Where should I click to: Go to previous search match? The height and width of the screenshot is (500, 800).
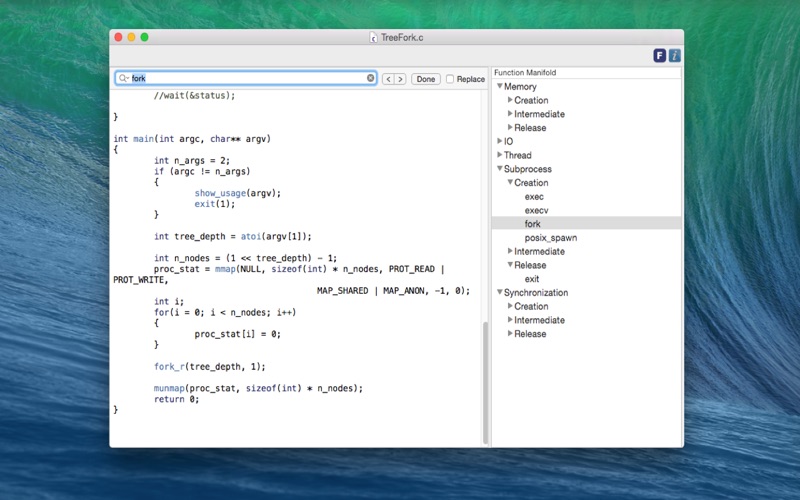[388, 79]
